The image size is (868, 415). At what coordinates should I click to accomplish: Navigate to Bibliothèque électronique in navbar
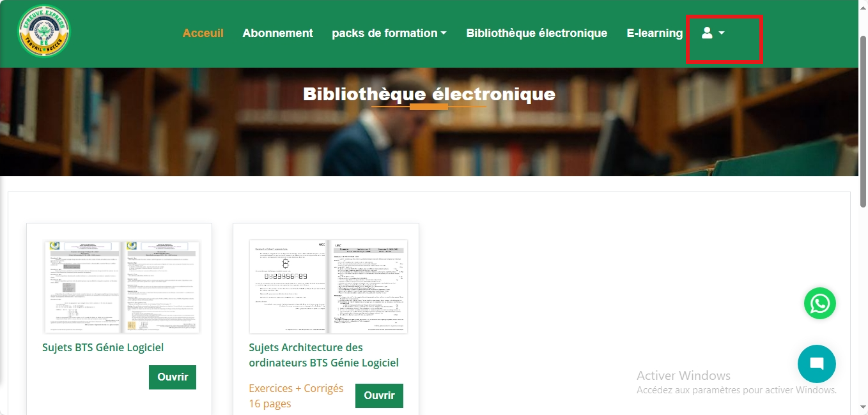pos(537,33)
